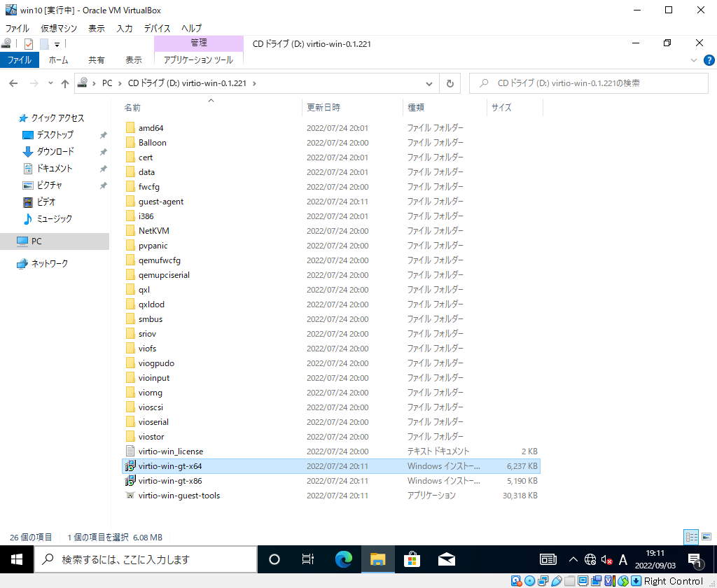This screenshot has width=717, height=588.
Task: Click VirtualBox shared folders status icon
Action: (570, 581)
